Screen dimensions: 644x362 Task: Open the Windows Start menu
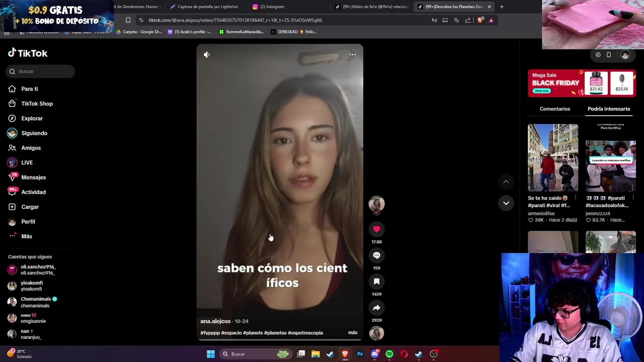point(211,354)
